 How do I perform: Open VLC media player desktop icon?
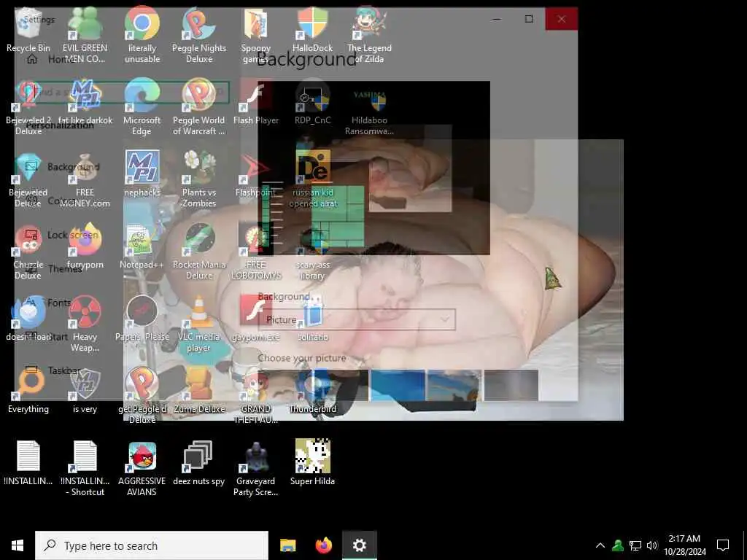(199, 324)
